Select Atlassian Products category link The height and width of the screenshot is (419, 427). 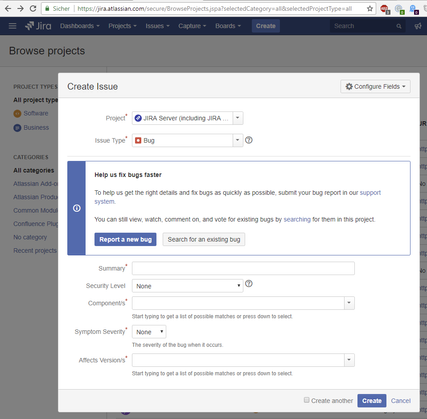pyautogui.click(x=36, y=197)
